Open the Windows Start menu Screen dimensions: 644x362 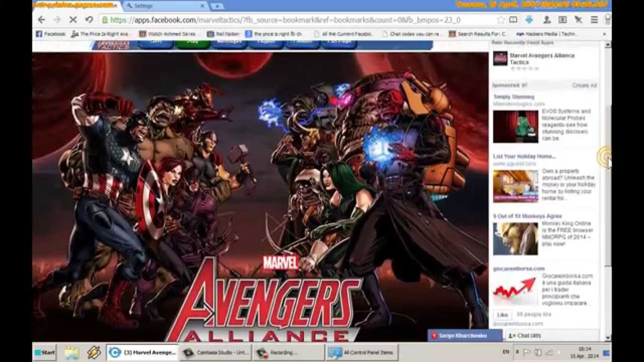tap(45, 352)
